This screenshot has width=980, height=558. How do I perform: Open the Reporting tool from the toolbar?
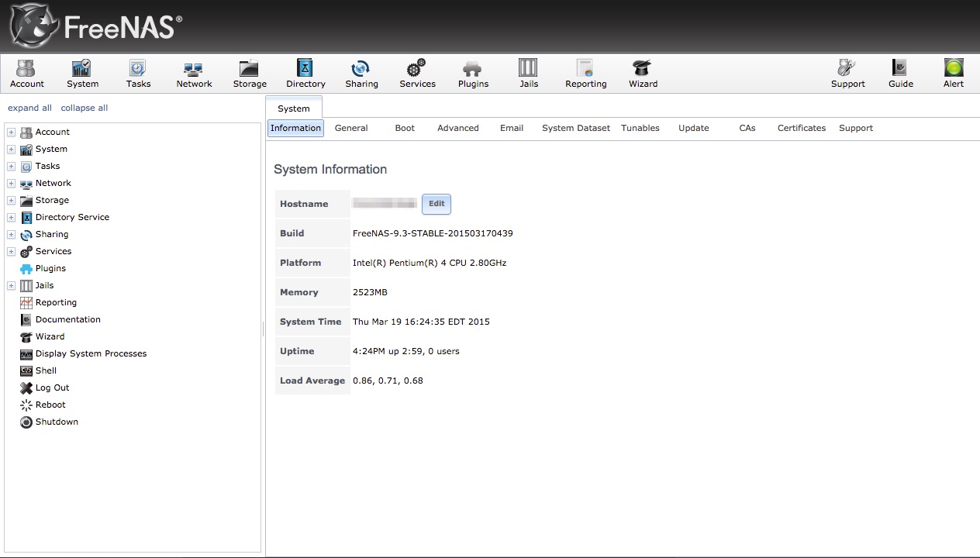pos(585,74)
